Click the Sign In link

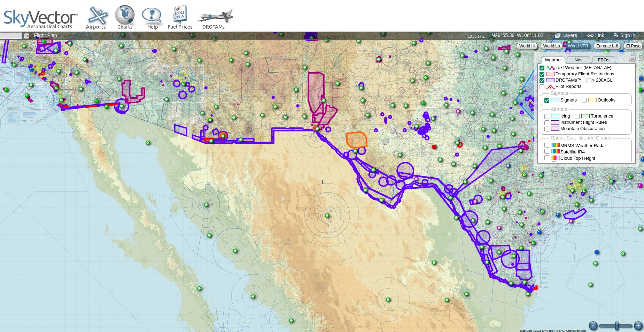pos(624,35)
